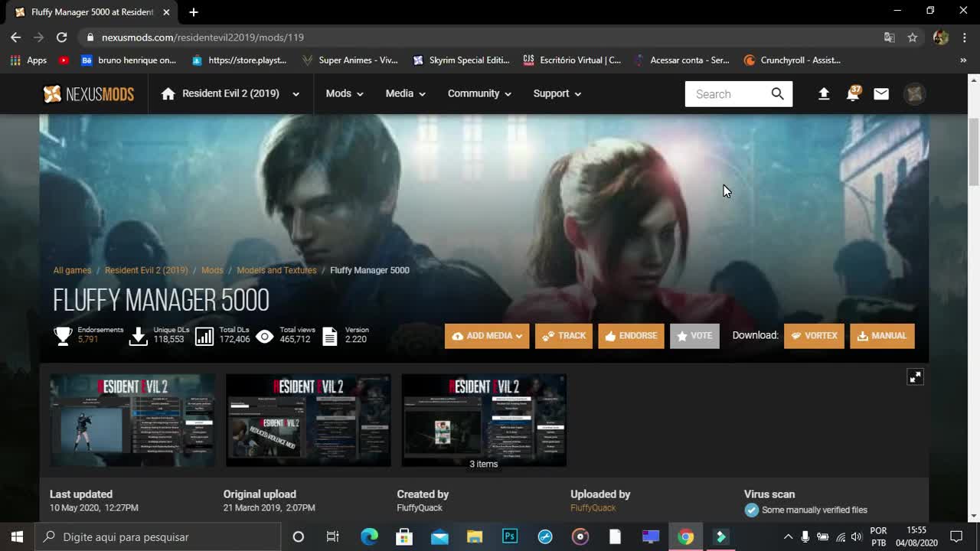
Task: Go to Resident Evil 2 (2019) breadcrumb
Action: [x=146, y=270]
